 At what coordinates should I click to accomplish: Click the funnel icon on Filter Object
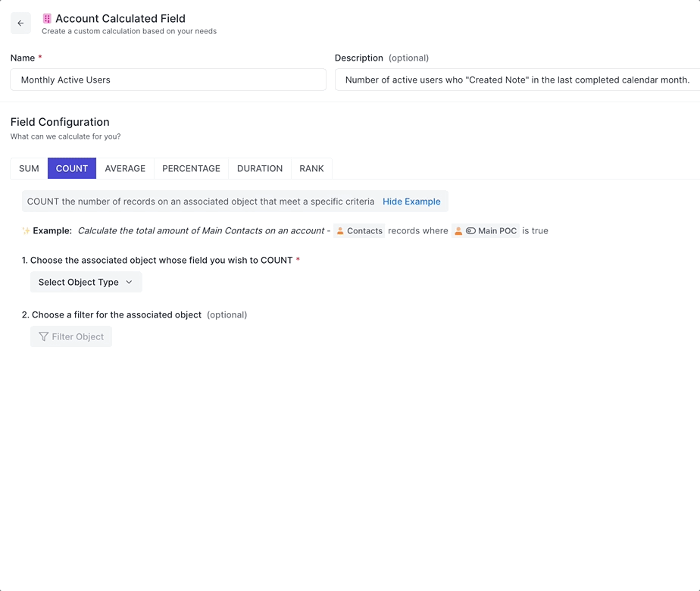(45, 336)
